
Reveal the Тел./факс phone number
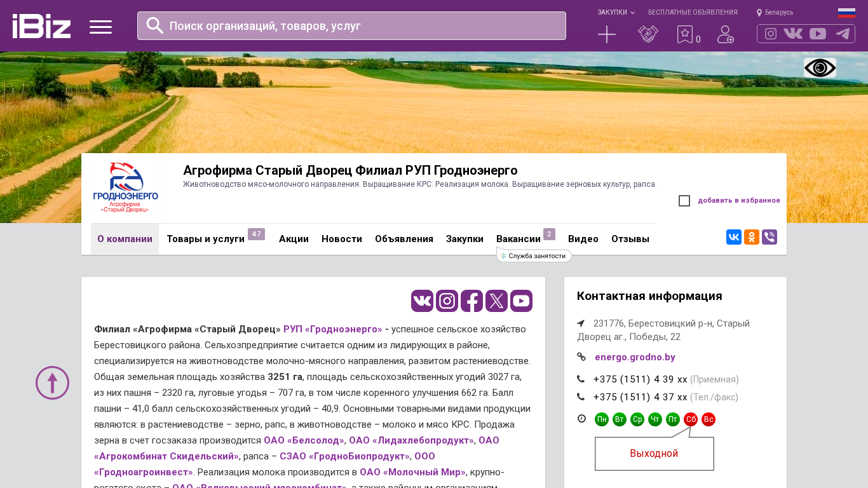[x=641, y=397]
